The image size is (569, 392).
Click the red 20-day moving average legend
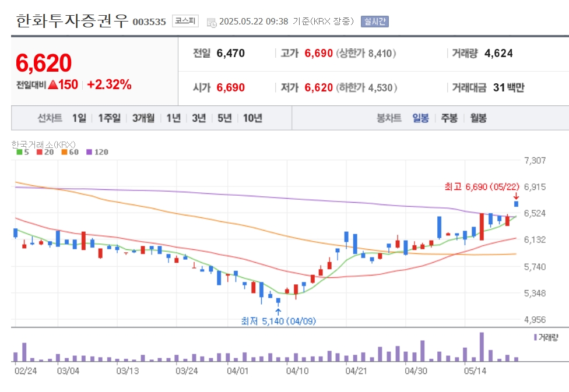pyautogui.click(x=45, y=152)
